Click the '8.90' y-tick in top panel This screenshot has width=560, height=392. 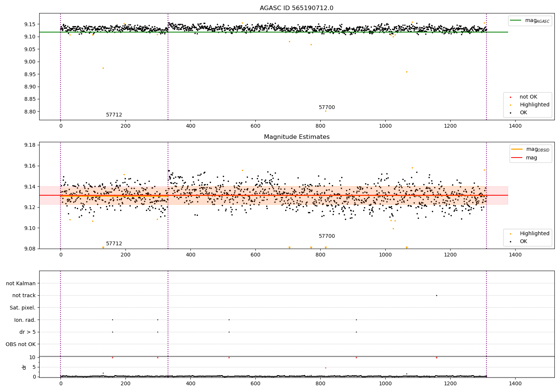click(30, 87)
